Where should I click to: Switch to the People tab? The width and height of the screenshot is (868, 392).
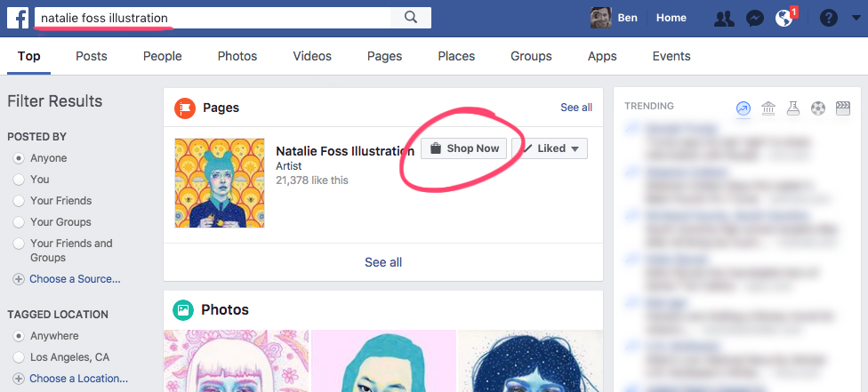(162, 57)
